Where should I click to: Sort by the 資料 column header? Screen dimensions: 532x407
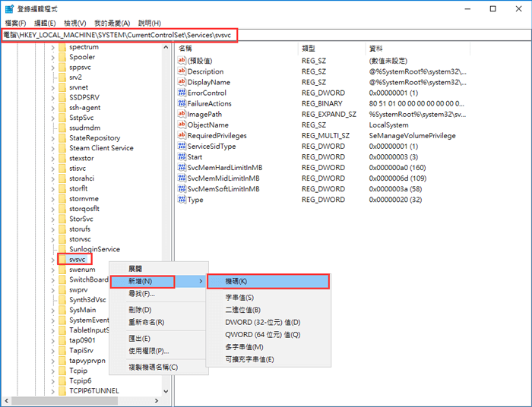tap(418, 49)
